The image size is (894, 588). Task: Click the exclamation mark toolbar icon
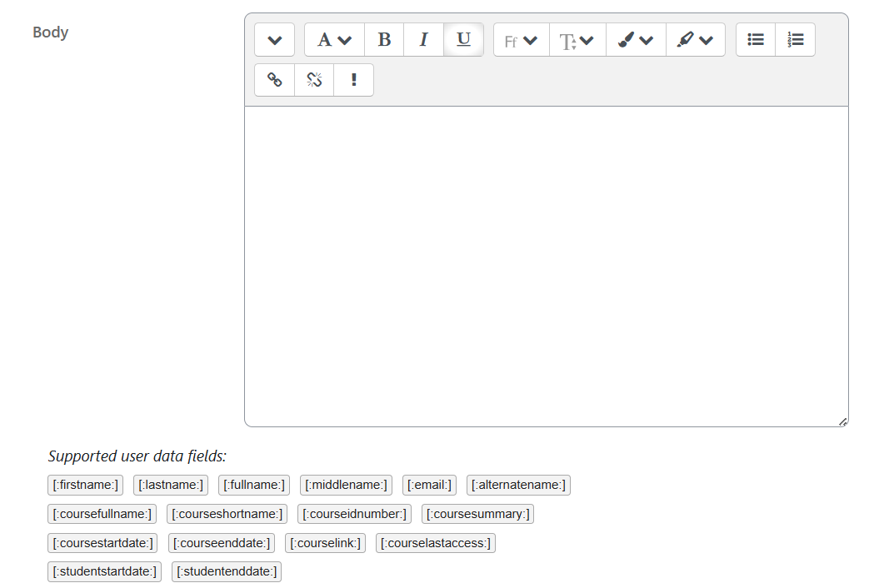tap(353, 80)
